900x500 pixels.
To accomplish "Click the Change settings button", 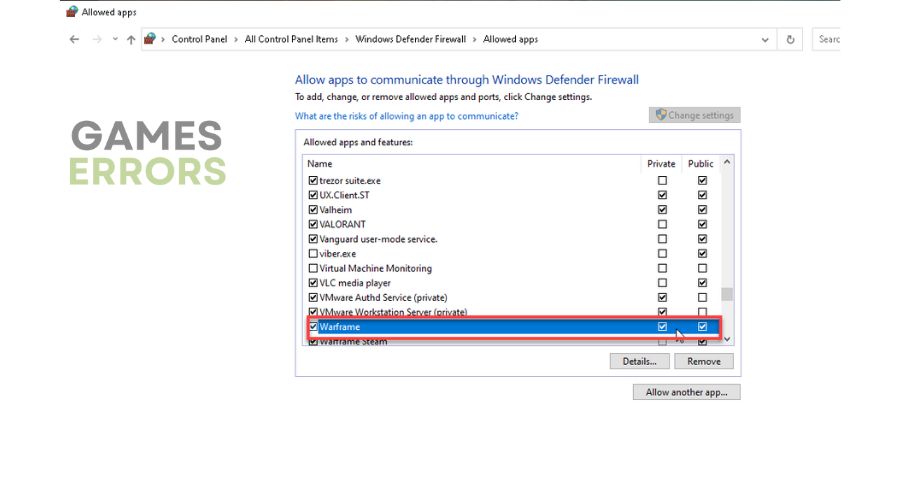I will pos(695,115).
